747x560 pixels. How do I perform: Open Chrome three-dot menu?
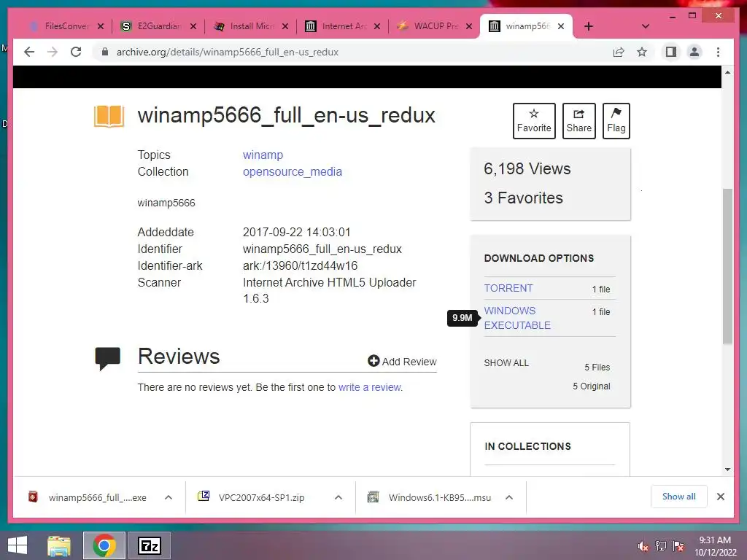(x=718, y=52)
